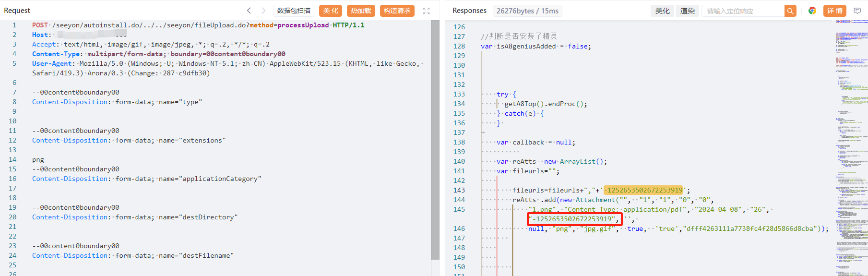
Task: Go to next request with right chevron
Action: pos(263,11)
